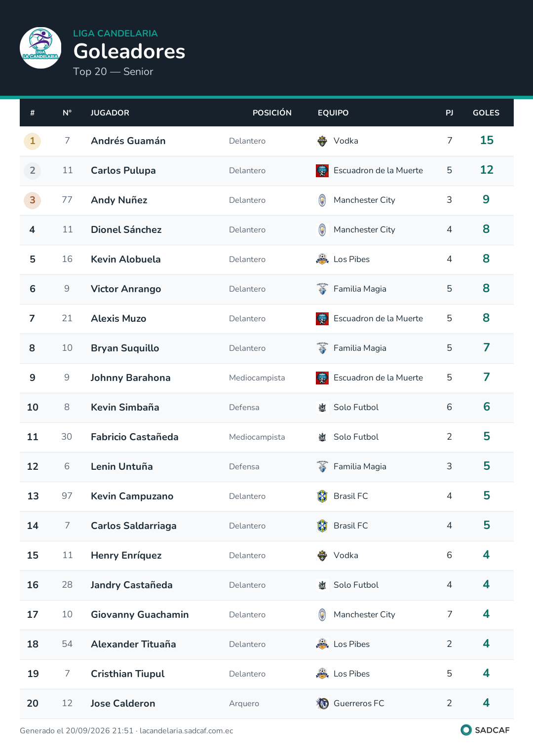
Task: Click the Los Pibes crest beside Kevin Alobuela
Action: (322, 260)
